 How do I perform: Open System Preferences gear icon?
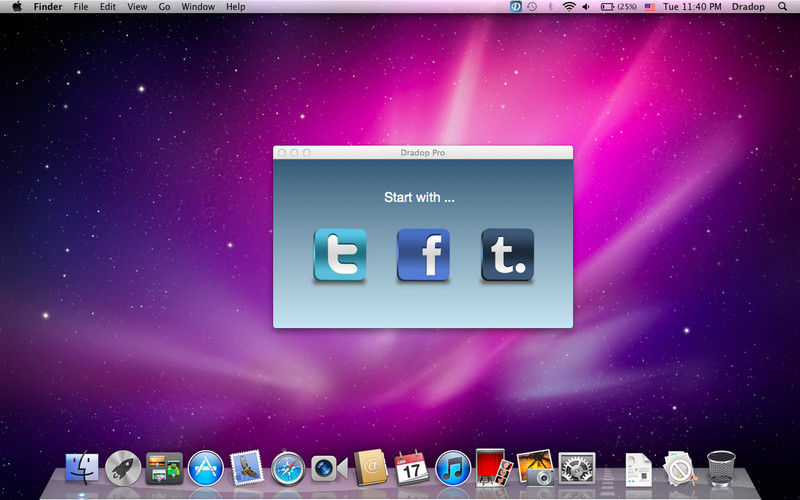pyautogui.click(x=577, y=468)
